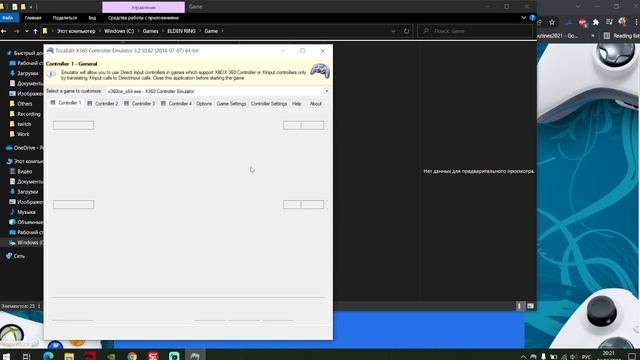
Task: Click the x360ce gamepad taskbar icon
Action: [195, 356]
